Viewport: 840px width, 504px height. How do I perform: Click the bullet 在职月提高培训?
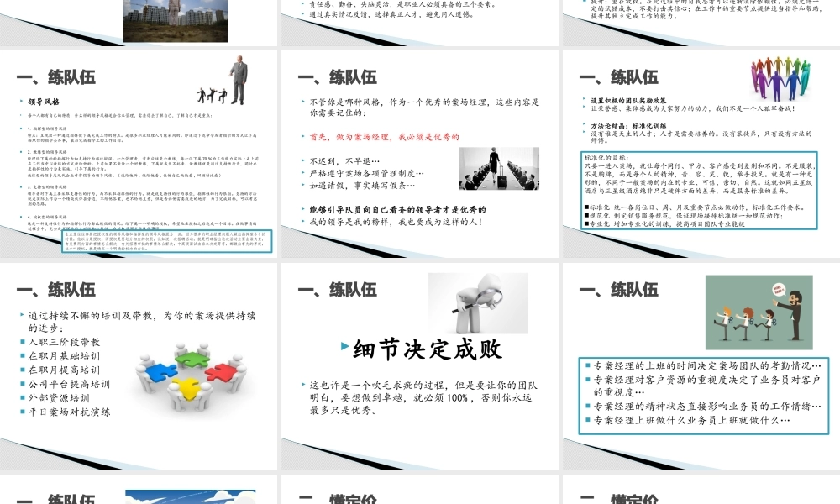(x=64, y=370)
